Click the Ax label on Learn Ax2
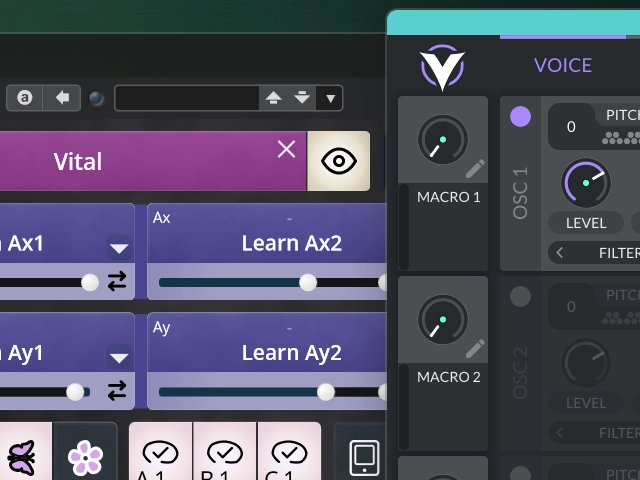Screen dimensions: 640x480 [x=161, y=218]
